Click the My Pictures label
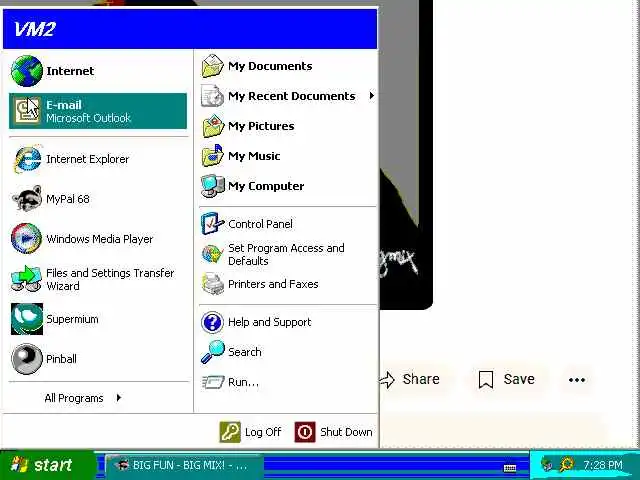This screenshot has height=480, width=640. tap(261, 126)
